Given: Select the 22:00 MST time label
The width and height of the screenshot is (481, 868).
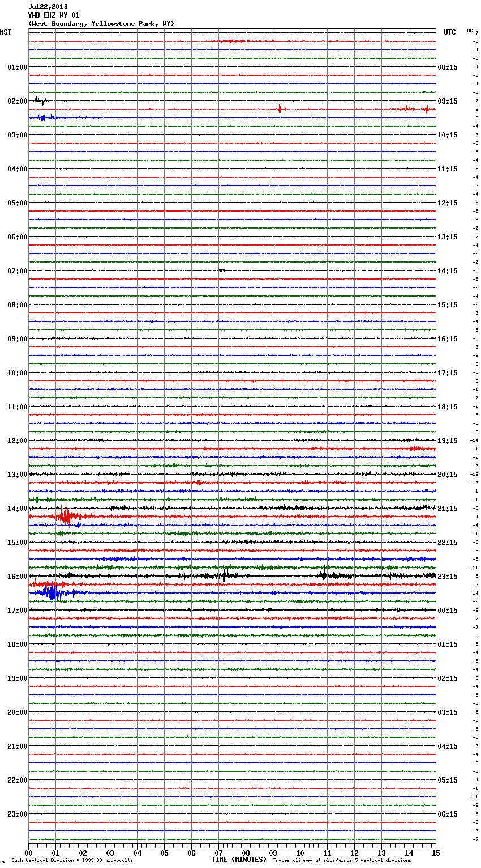Looking at the screenshot, I should [x=18, y=780].
